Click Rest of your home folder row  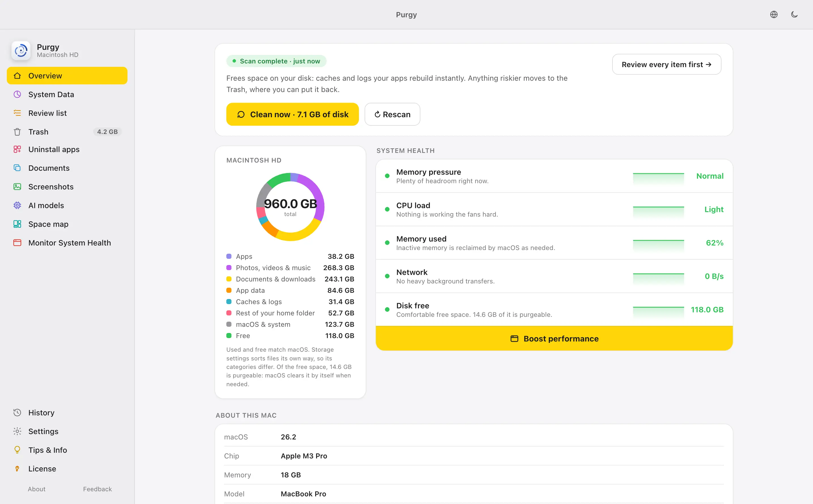coord(290,313)
